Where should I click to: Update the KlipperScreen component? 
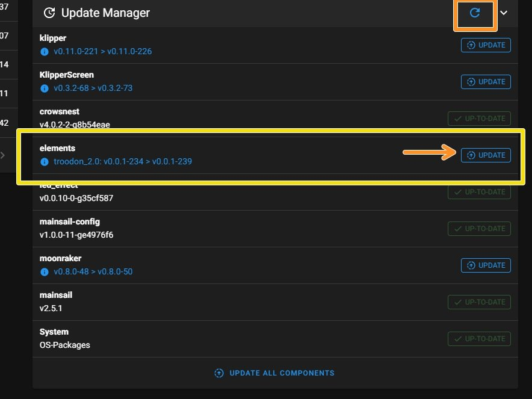point(486,82)
